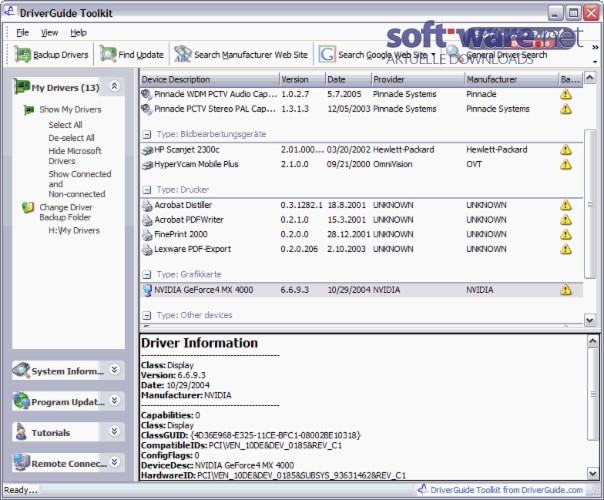Click the My Drivers panel card icon
The image size is (604, 500).
22,87
